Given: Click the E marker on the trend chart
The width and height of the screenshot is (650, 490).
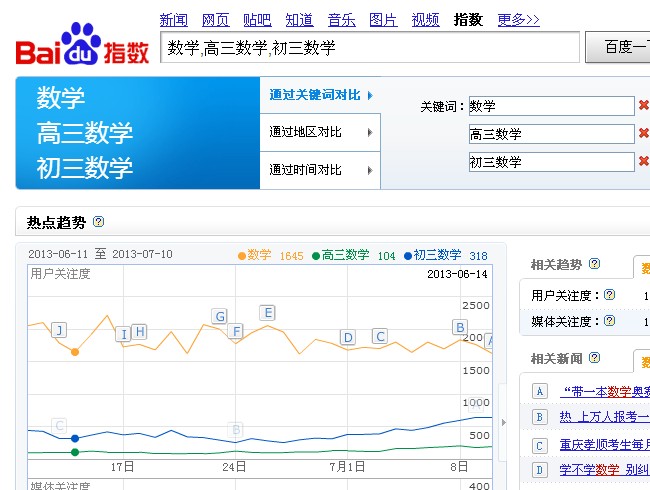Looking at the screenshot, I should (x=267, y=312).
